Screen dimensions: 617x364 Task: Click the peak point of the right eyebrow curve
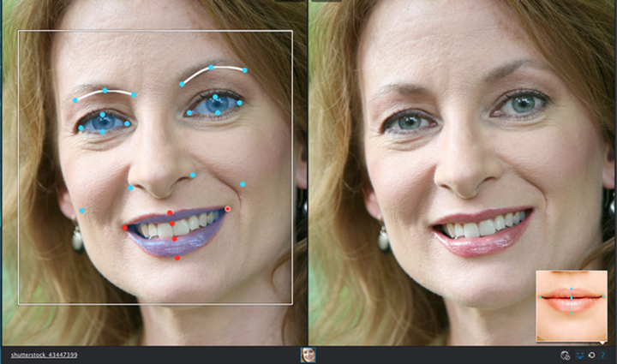point(211,67)
